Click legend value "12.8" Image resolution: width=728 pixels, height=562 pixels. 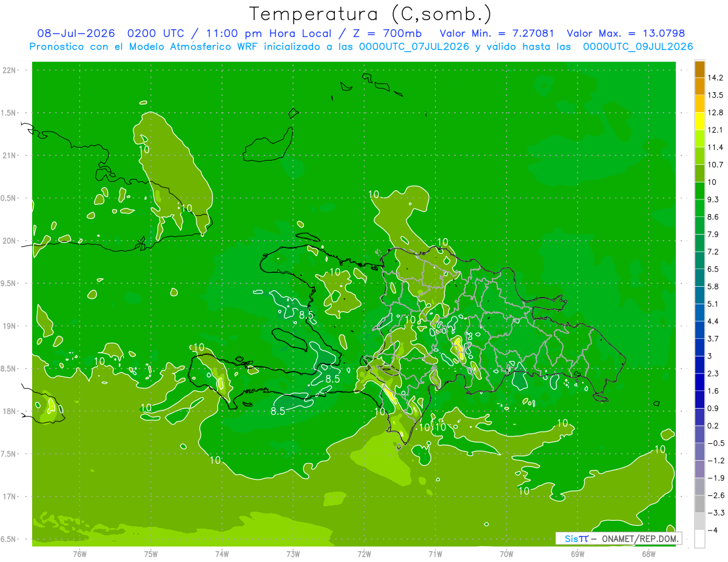pos(715,112)
